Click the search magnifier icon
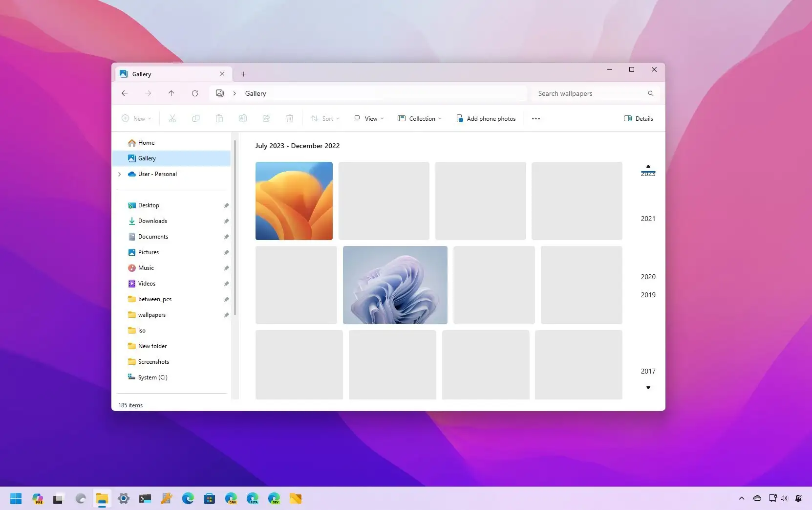This screenshot has height=510, width=812. 651,93
